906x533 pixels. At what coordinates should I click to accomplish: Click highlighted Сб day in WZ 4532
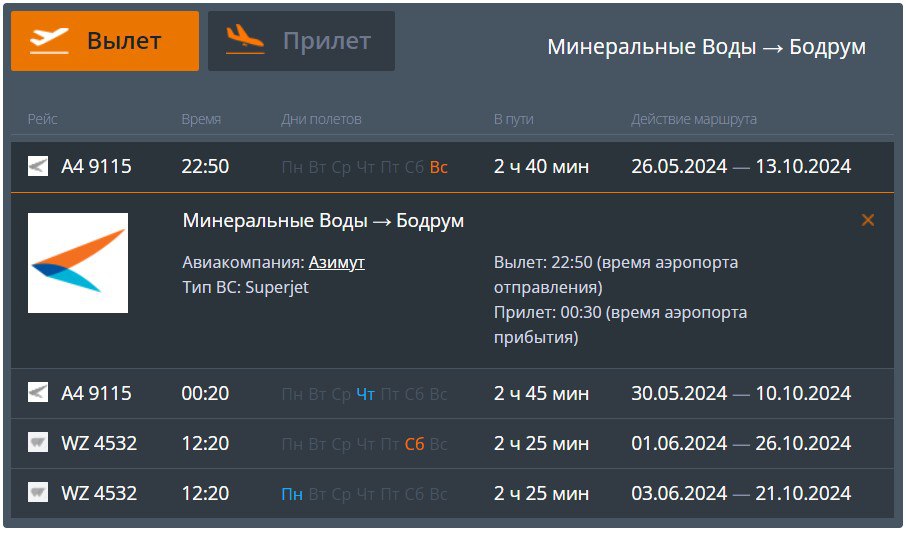[x=414, y=444]
